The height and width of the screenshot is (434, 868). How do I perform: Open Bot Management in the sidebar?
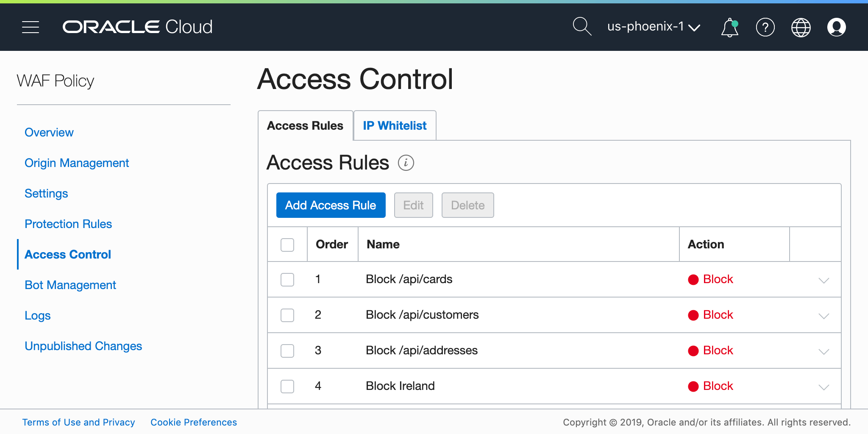tap(70, 285)
